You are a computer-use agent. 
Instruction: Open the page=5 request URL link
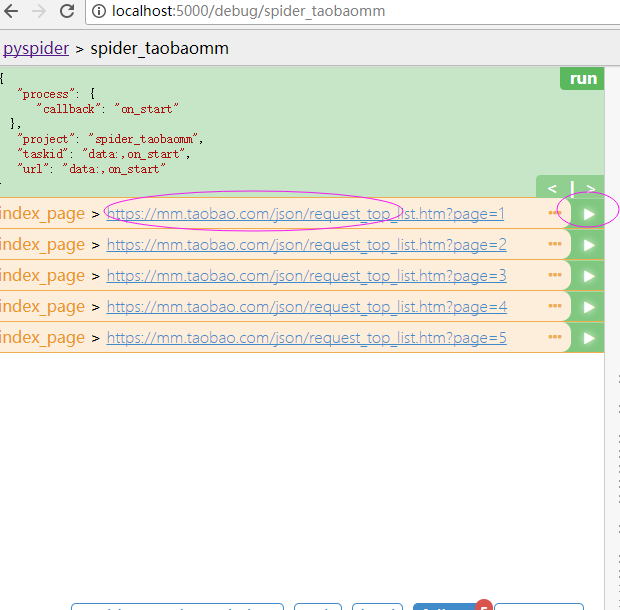click(x=306, y=338)
